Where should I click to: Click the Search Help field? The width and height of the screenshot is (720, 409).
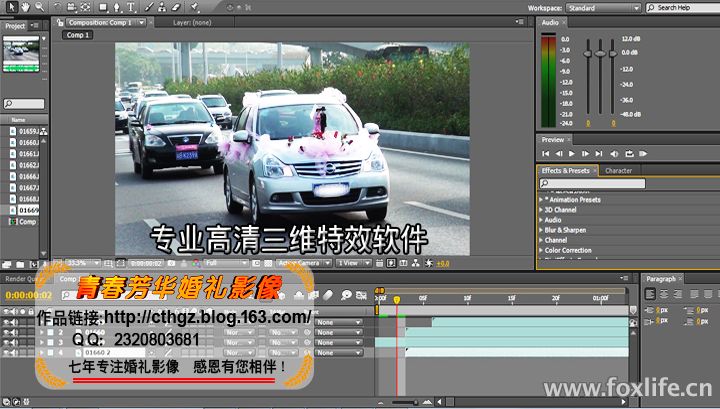pos(684,8)
